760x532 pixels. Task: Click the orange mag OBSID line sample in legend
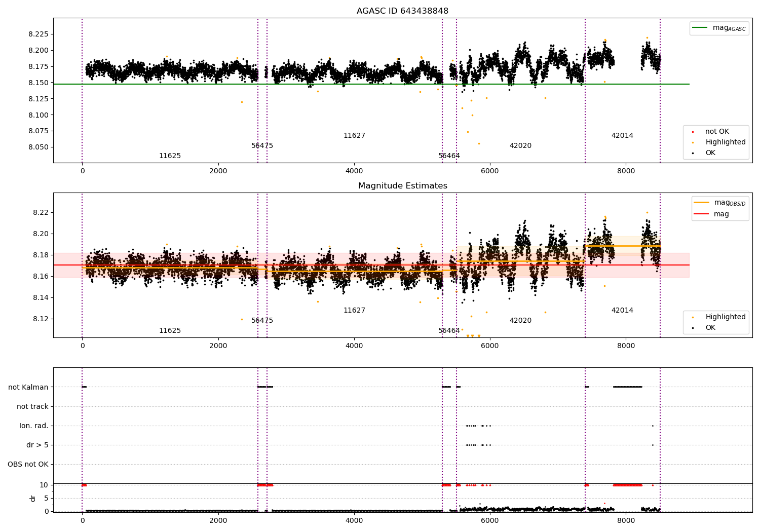(702, 203)
